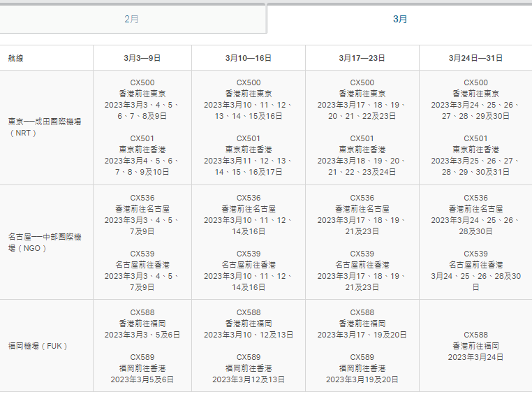
Task: Select the 3月10—16日 column header
Action: (x=249, y=58)
